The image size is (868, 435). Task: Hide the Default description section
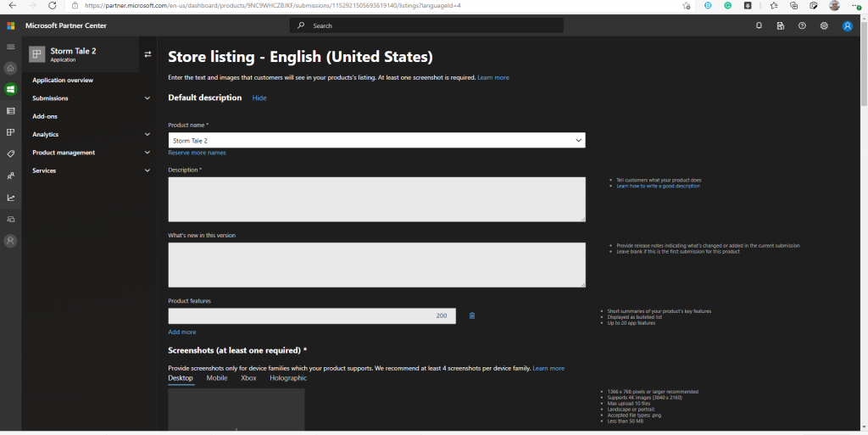[x=259, y=98]
